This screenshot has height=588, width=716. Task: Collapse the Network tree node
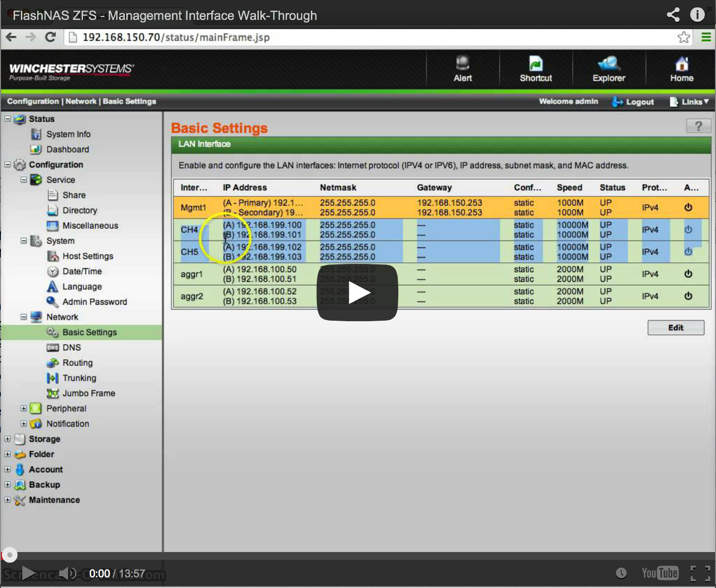[23, 317]
